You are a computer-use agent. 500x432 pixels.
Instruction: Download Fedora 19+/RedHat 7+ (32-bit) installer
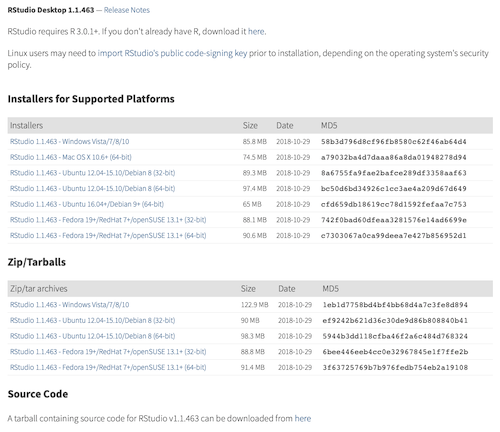(x=108, y=220)
